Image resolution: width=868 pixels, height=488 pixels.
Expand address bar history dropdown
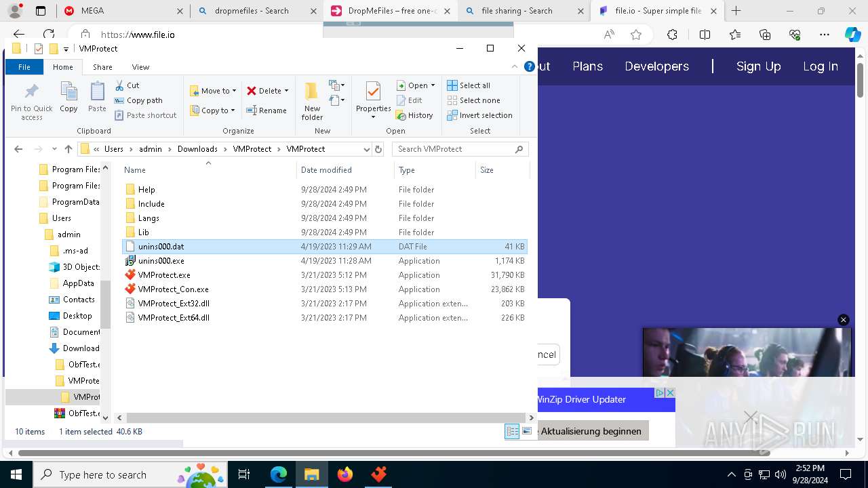coord(367,149)
